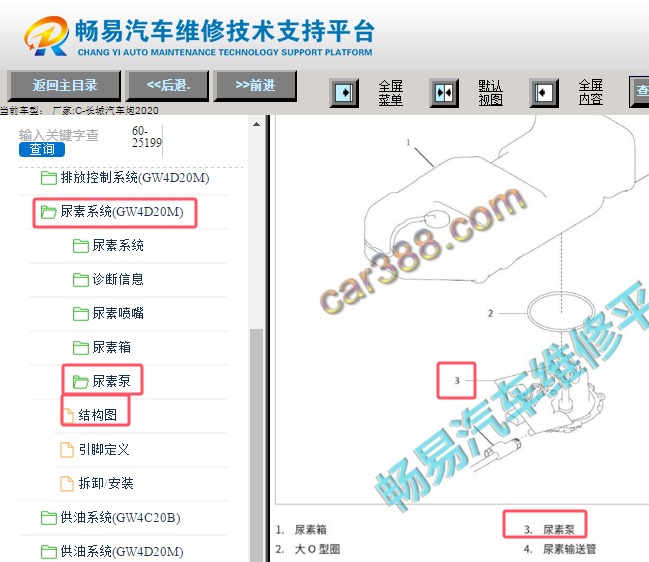Open the 诊断信息 folder
Image resolution: width=649 pixels, height=562 pixels.
pyautogui.click(x=118, y=280)
